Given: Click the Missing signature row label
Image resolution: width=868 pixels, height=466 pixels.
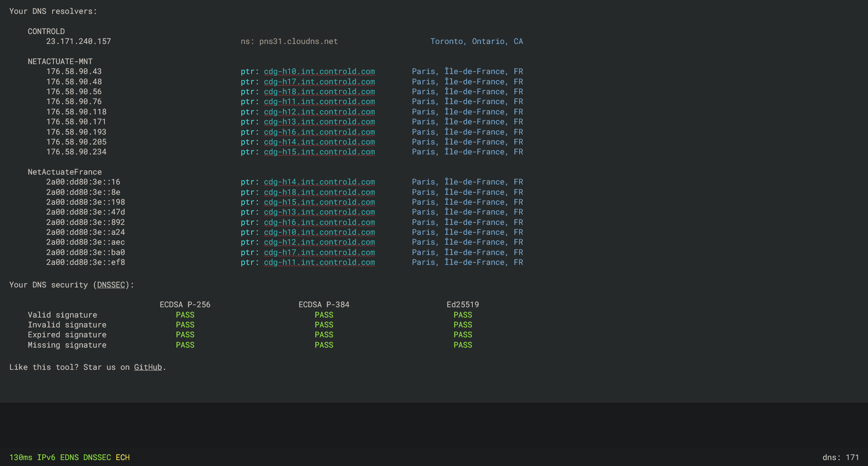Looking at the screenshot, I should [x=67, y=345].
